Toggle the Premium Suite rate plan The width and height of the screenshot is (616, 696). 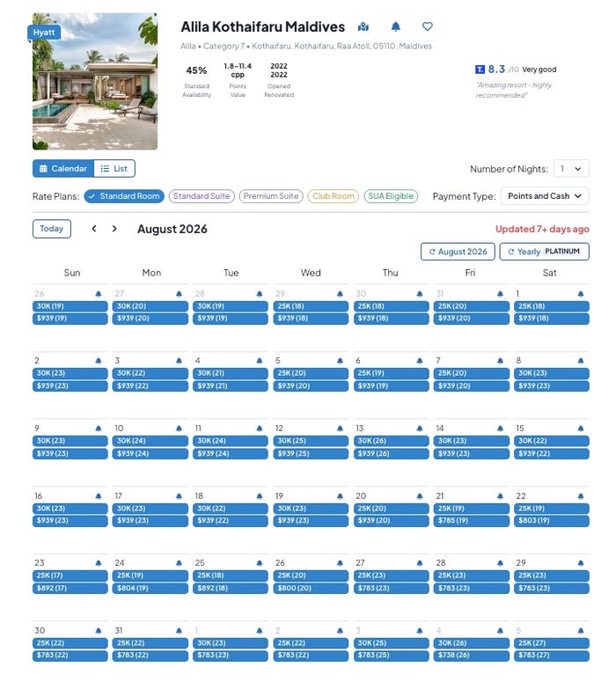pyautogui.click(x=271, y=196)
